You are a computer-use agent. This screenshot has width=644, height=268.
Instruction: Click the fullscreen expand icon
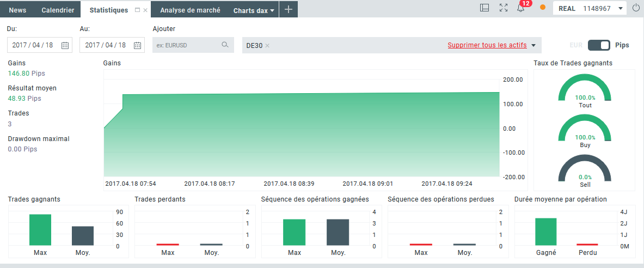coord(503,8)
